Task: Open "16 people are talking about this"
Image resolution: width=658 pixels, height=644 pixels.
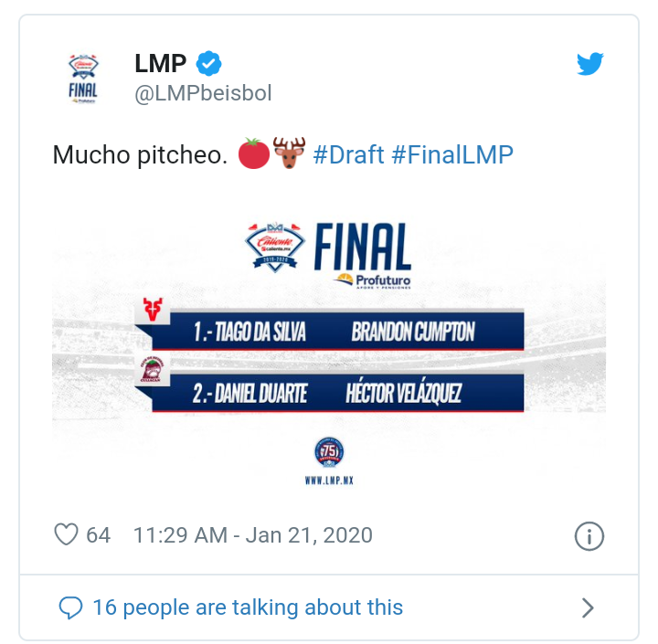Action: pyautogui.click(x=248, y=607)
